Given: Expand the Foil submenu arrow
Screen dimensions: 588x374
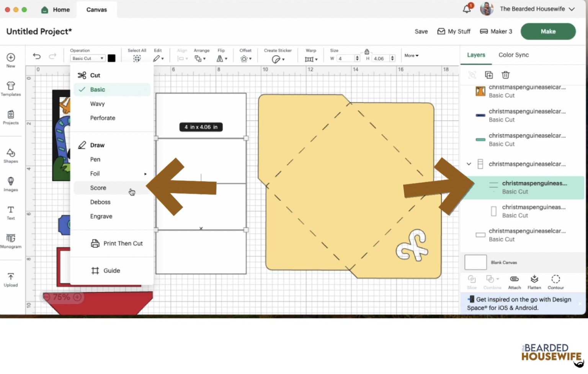Looking at the screenshot, I should pyautogui.click(x=145, y=174).
